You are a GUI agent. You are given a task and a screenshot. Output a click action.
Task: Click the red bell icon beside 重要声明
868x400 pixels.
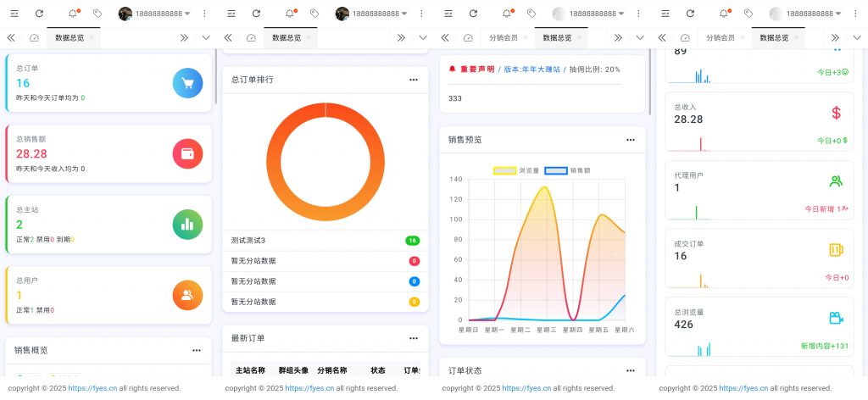(453, 69)
